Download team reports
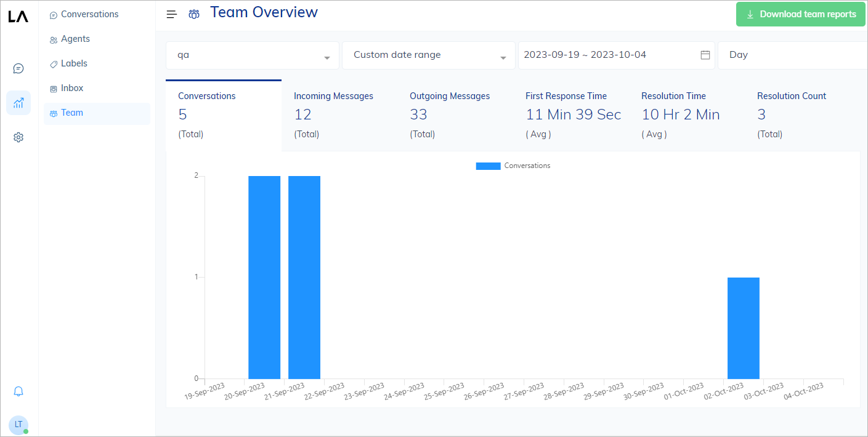 point(801,14)
